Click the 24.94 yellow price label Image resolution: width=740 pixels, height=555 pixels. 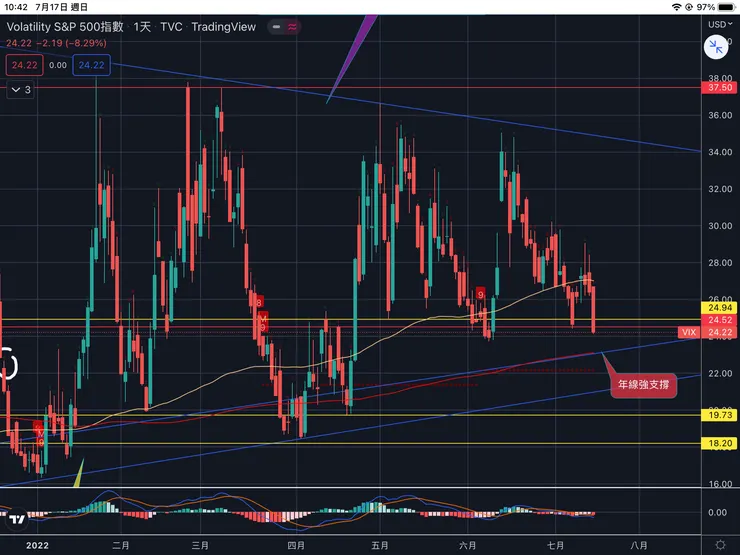pos(720,308)
